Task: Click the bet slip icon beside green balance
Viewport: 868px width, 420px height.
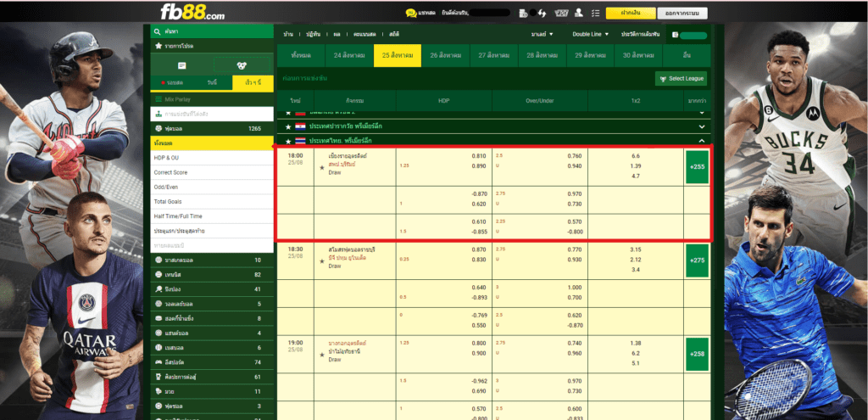Action: (675, 35)
